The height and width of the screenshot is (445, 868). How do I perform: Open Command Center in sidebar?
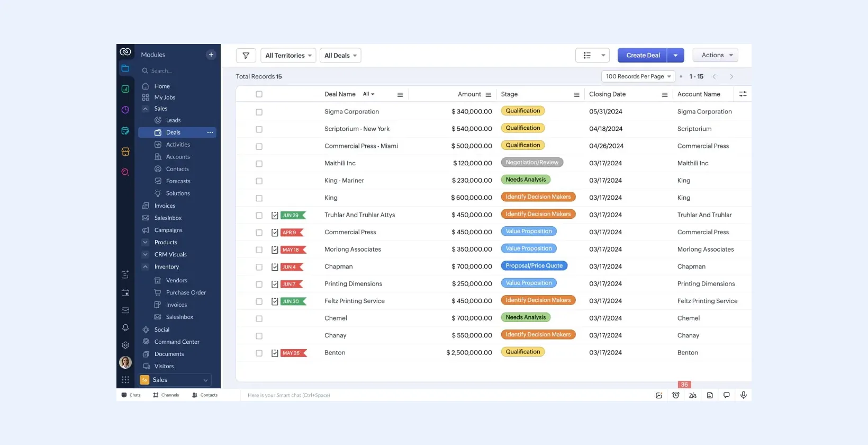pyautogui.click(x=177, y=342)
